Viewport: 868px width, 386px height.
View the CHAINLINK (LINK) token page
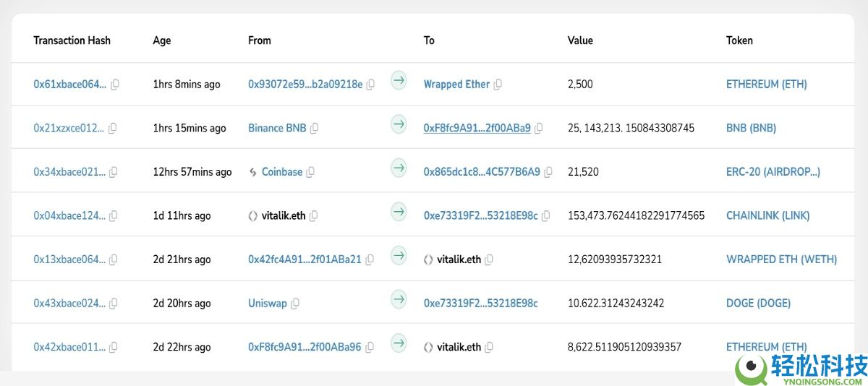click(x=767, y=215)
